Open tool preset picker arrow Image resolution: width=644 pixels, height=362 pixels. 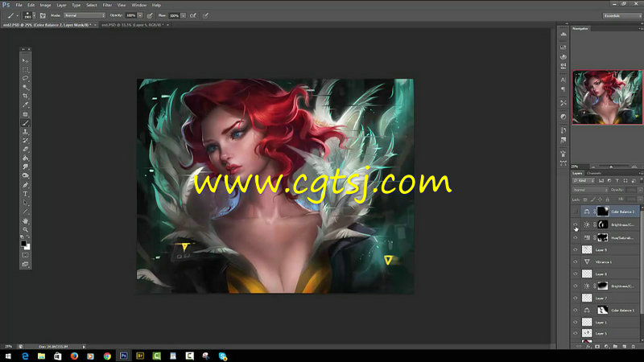[17, 15]
